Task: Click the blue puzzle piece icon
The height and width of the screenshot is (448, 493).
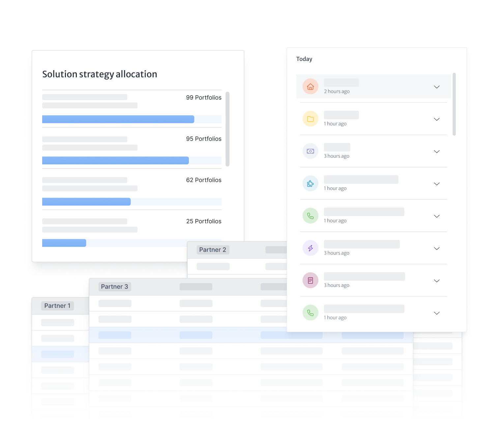Action: [310, 183]
